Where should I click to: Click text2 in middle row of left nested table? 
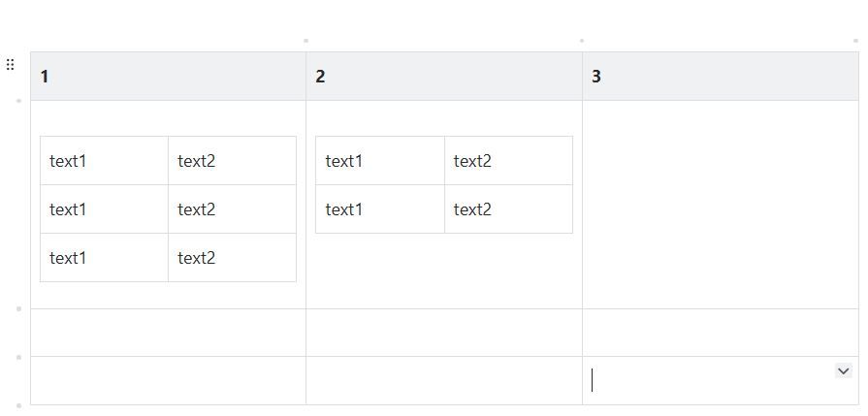(x=196, y=209)
